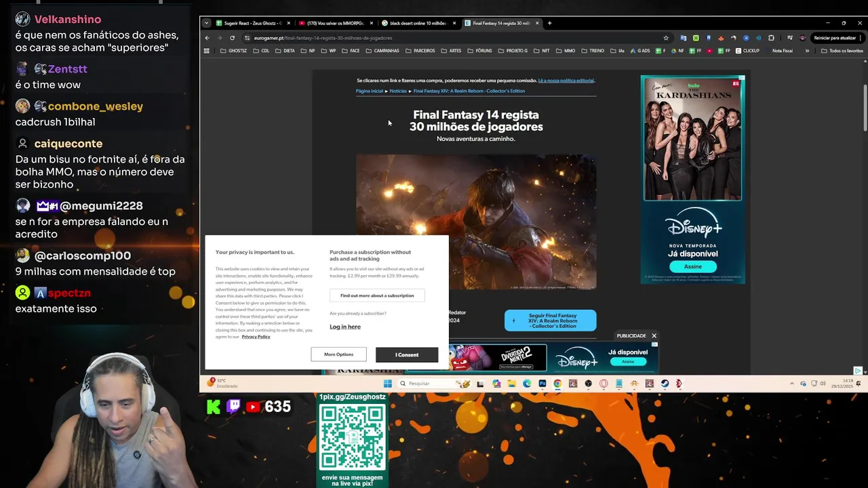
Task: Open Opera browser from the taskbar
Action: coord(604,384)
